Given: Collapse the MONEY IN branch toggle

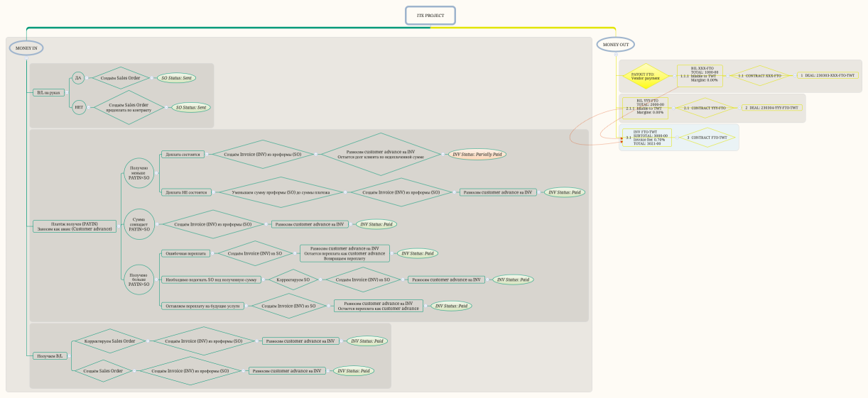Looking at the screenshot, I should (x=26, y=58).
